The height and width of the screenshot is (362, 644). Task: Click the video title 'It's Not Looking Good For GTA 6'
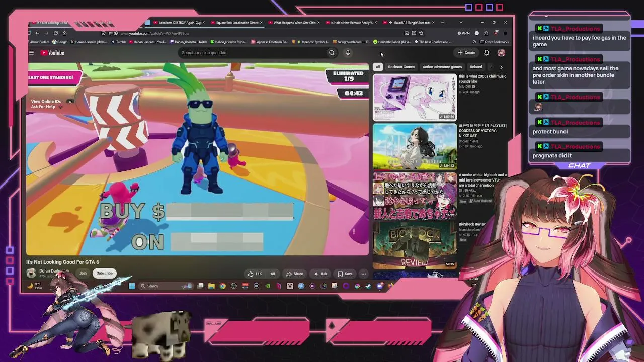tap(63, 262)
